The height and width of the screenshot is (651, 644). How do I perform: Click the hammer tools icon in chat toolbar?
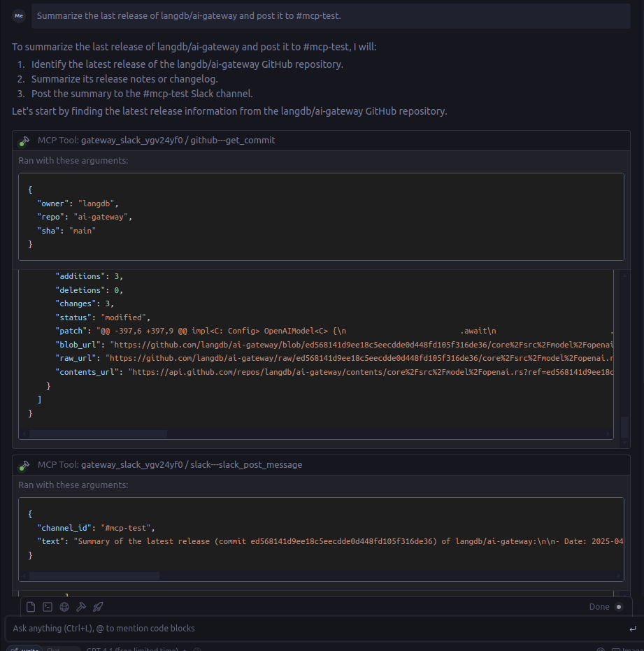[x=81, y=607]
